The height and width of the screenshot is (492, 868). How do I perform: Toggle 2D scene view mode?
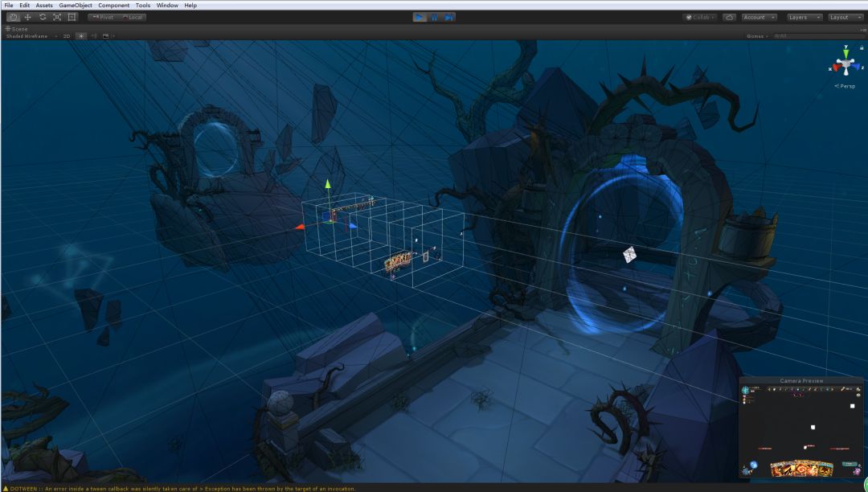pyautogui.click(x=67, y=36)
